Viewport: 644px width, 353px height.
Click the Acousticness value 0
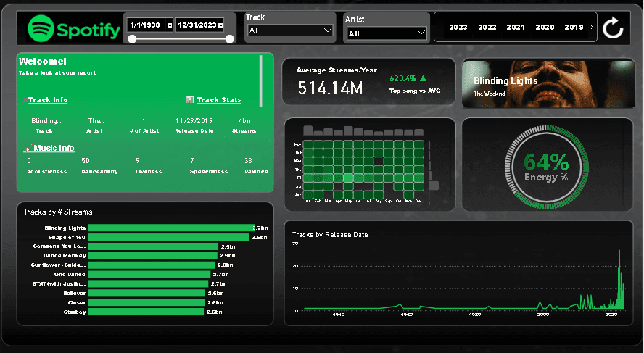tap(29, 160)
